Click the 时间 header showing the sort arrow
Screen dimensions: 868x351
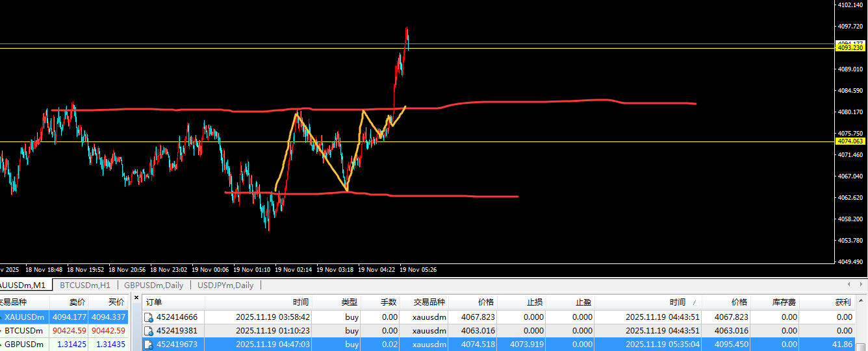tap(677, 302)
